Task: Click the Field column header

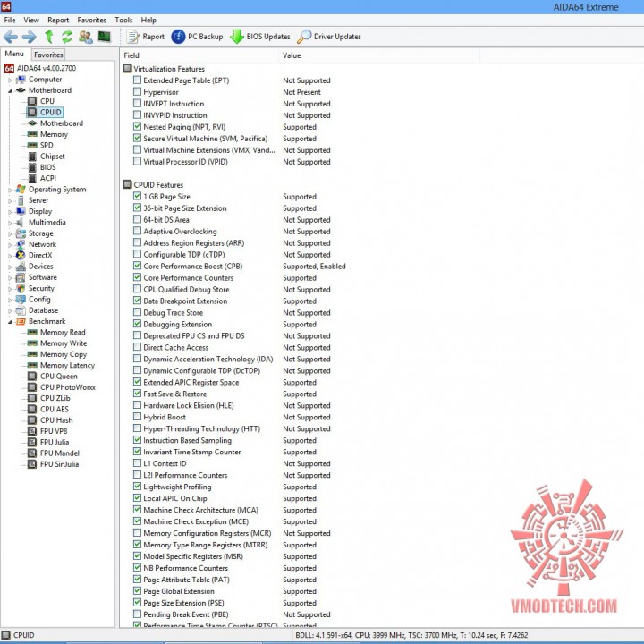Action: tap(199, 55)
